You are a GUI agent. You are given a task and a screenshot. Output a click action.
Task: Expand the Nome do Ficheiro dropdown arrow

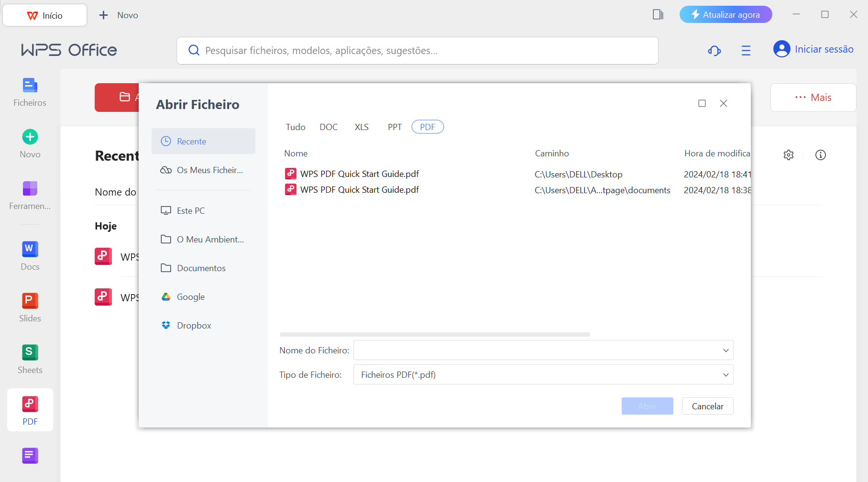pyautogui.click(x=725, y=351)
